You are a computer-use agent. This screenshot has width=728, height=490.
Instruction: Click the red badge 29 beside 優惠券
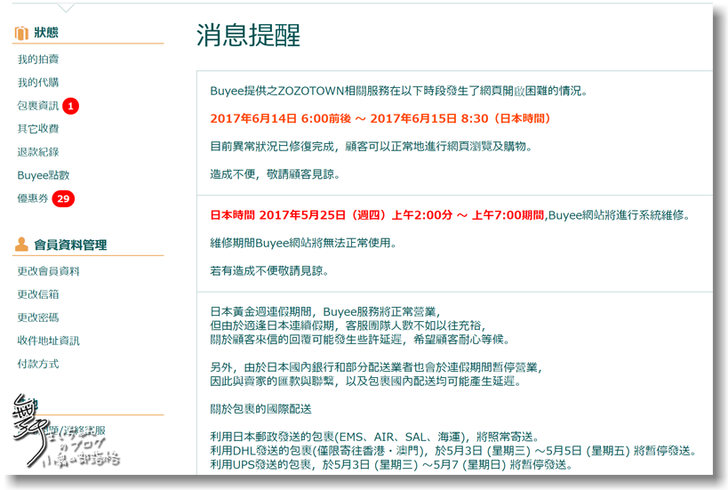coord(63,199)
